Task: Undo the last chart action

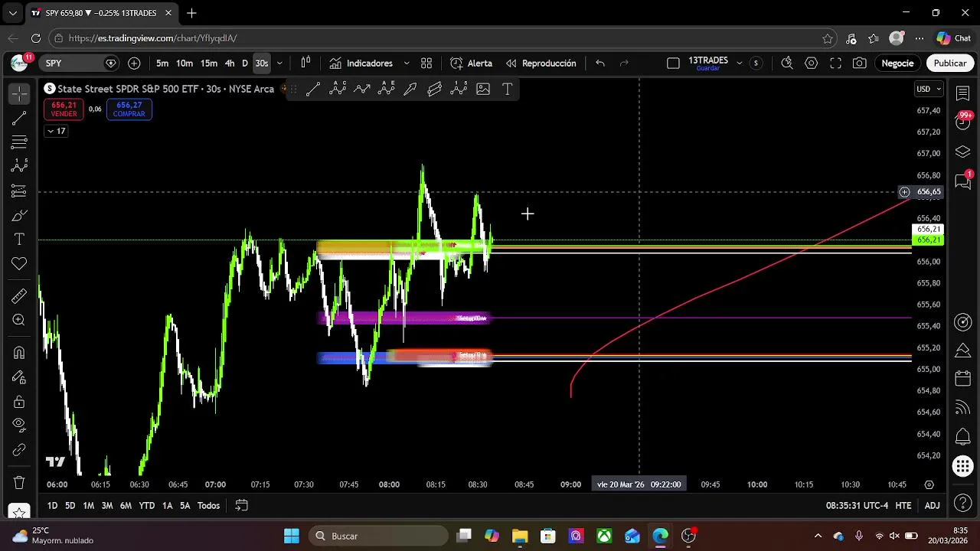Action: (x=600, y=63)
